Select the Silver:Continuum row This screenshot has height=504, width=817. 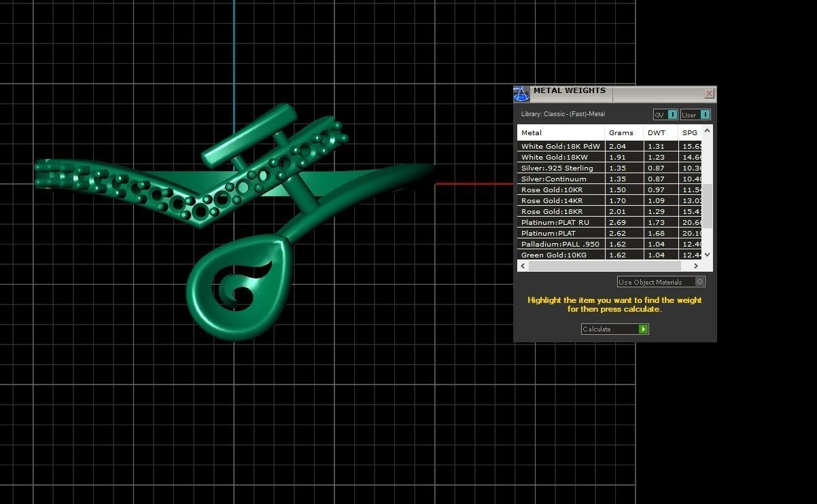pyautogui.click(x=610, y=179)
